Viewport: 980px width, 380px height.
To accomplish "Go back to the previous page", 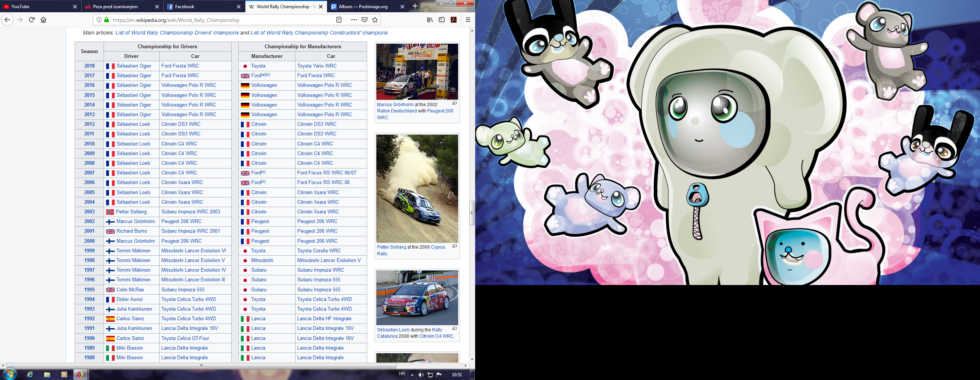I will point(7,20).
